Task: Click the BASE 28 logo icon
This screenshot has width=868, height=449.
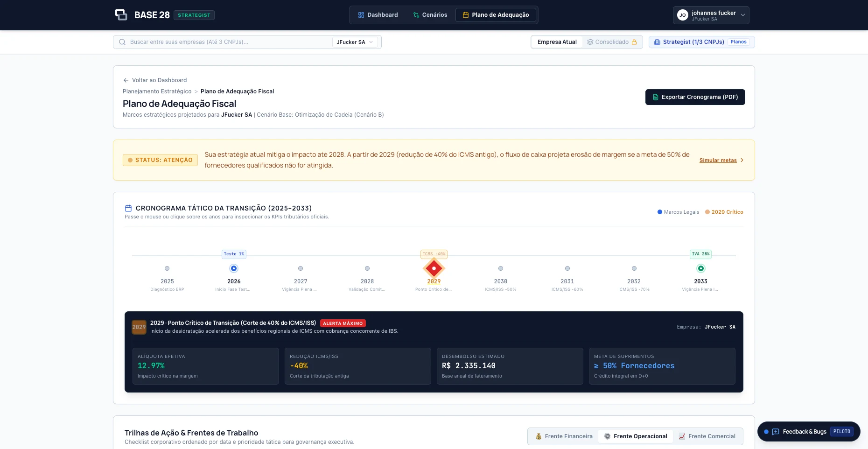Action: [121, 14]
